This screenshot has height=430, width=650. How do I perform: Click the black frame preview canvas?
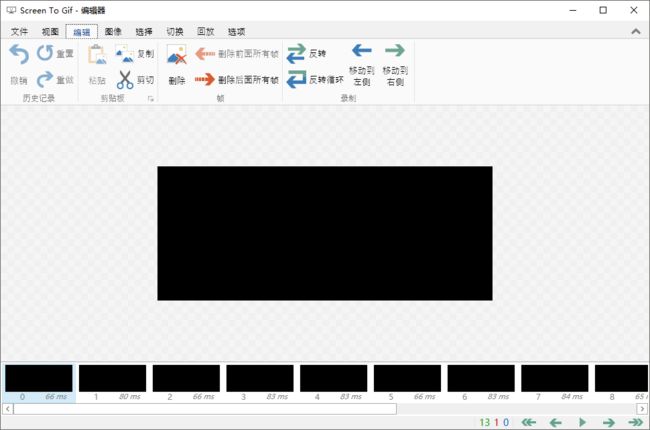coord(325,233)
